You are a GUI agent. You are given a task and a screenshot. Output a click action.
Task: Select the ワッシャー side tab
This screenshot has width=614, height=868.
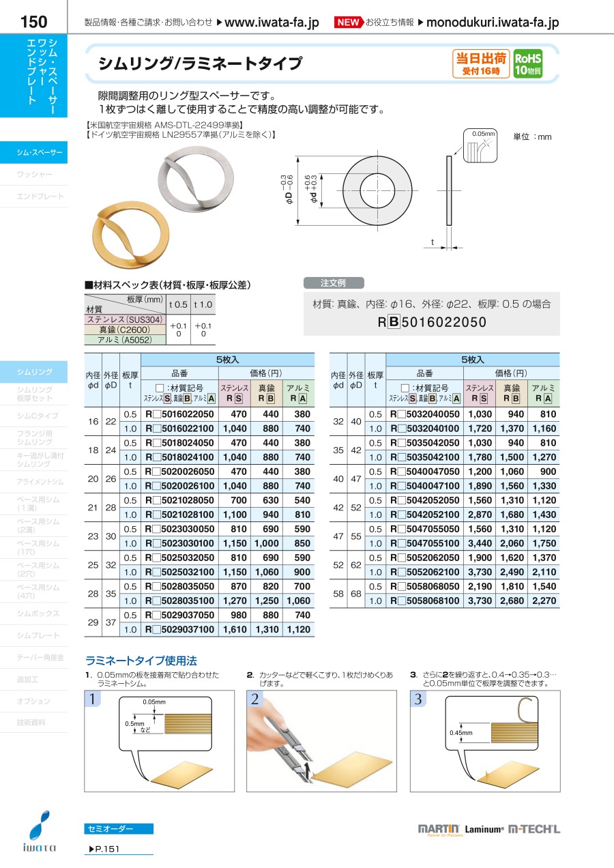pyautogui.click(x=34, y=175)
